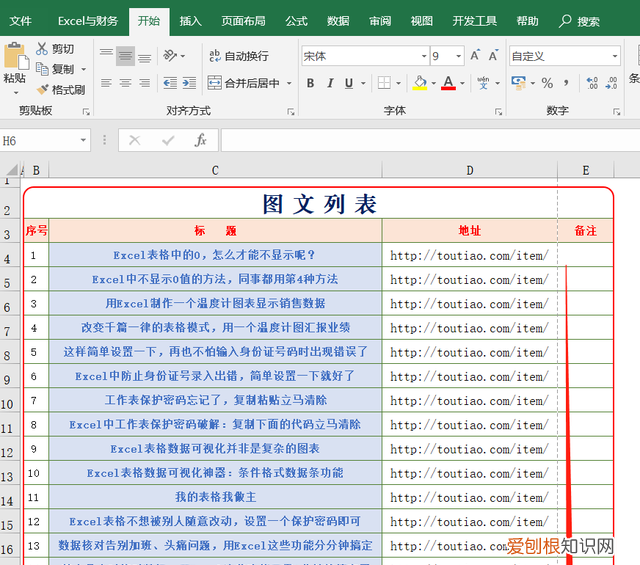Decrease font size
640x565 pixels.
point(493,56)
